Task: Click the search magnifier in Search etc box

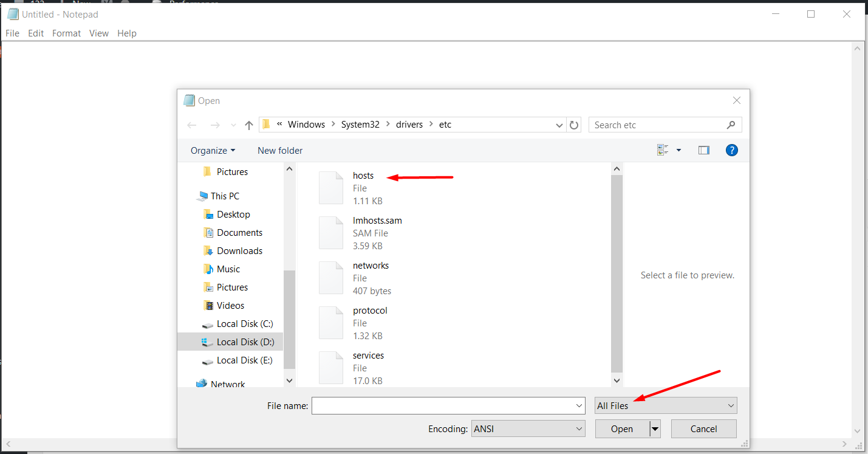Action: pyautogui.click(x=731, y=124)
